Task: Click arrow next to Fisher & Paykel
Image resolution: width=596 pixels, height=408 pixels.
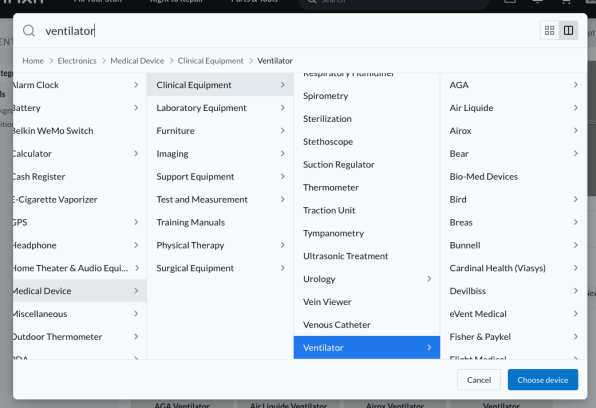Action: click(575, 337)
